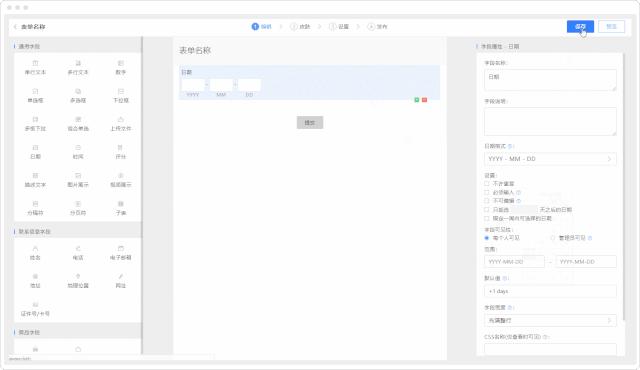Add a 子表 sub-table field
The image size is (640, 370).
[120, 208]
